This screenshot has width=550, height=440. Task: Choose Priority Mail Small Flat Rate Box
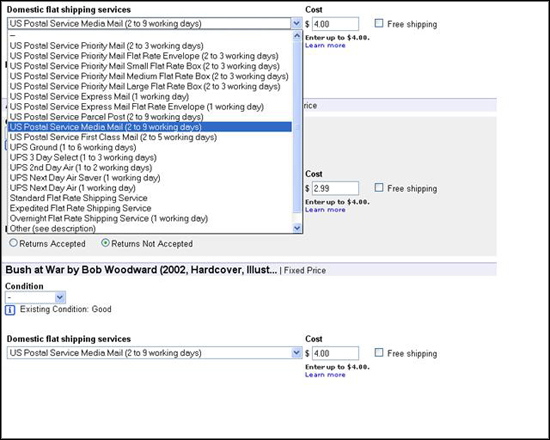pyautogui.click(x=150, y=66)
